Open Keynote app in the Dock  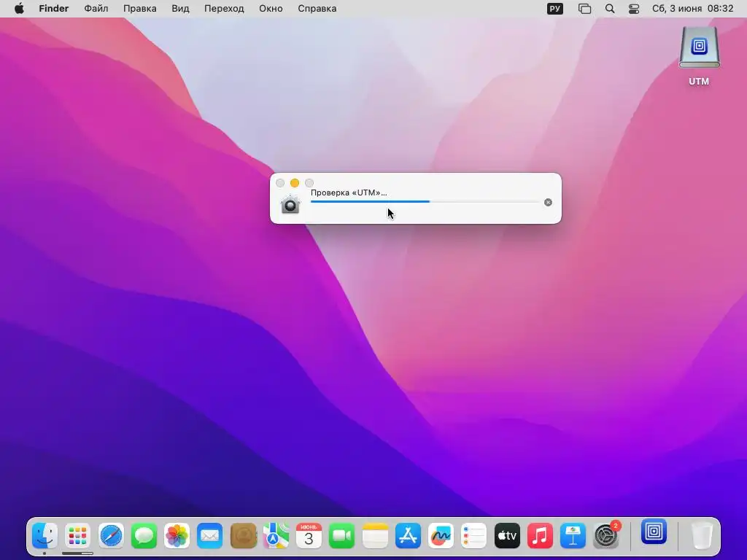(x=573, y=536)
